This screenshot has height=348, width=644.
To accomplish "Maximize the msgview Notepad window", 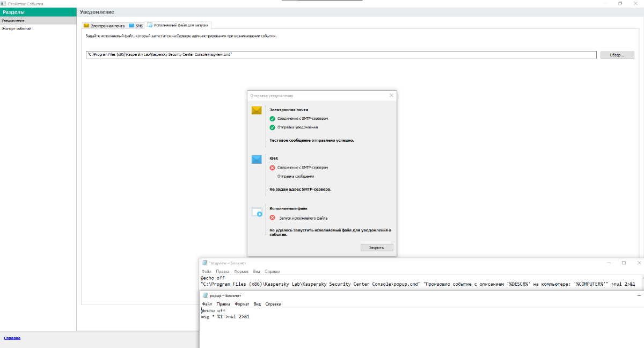I will 624,263.
